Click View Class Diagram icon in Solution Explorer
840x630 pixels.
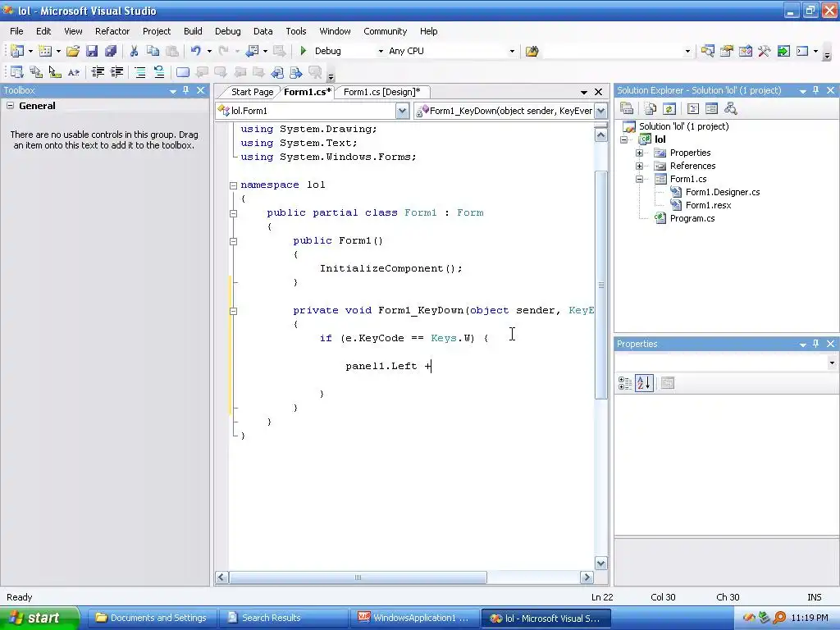tap(730, 109)
